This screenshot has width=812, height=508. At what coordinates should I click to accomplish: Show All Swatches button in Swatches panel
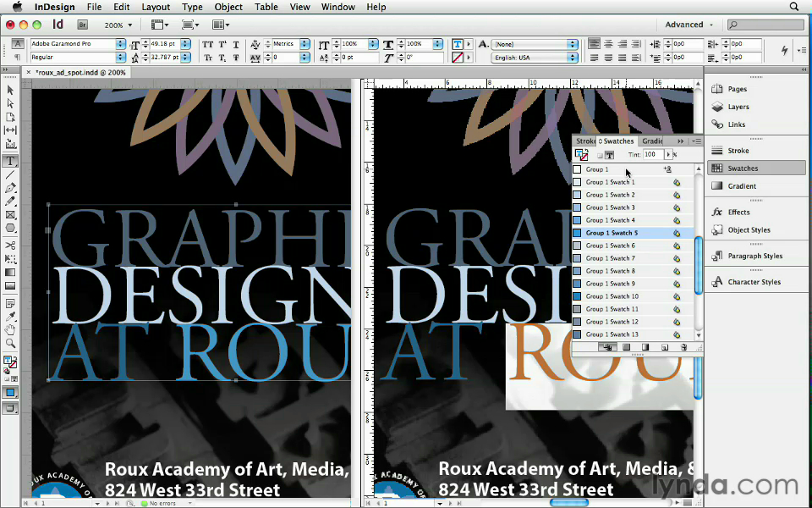(x=607, y=347)
